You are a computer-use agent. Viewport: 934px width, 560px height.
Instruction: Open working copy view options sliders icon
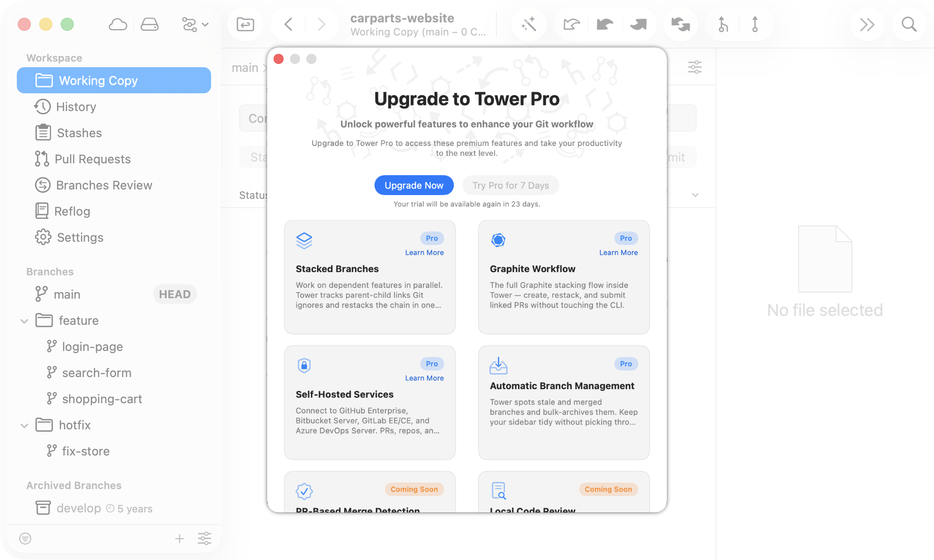pos(695,67)
